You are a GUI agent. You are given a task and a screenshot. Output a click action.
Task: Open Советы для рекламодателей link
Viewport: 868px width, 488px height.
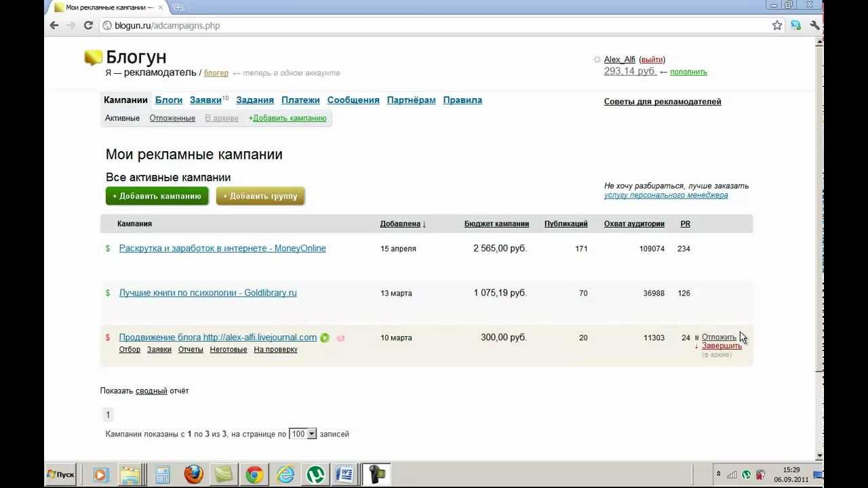click(x=663, y=102)
